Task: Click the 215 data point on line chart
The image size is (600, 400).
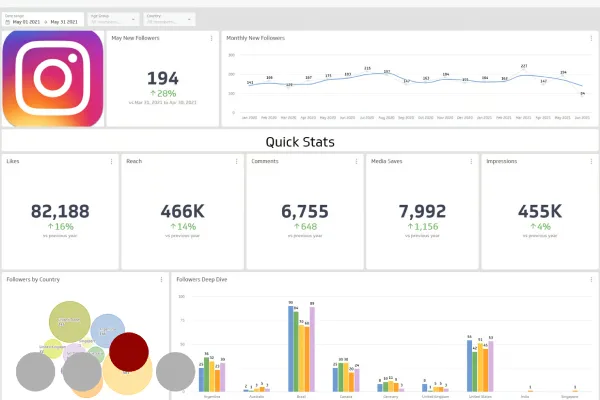Action: [x=367, y=73]
